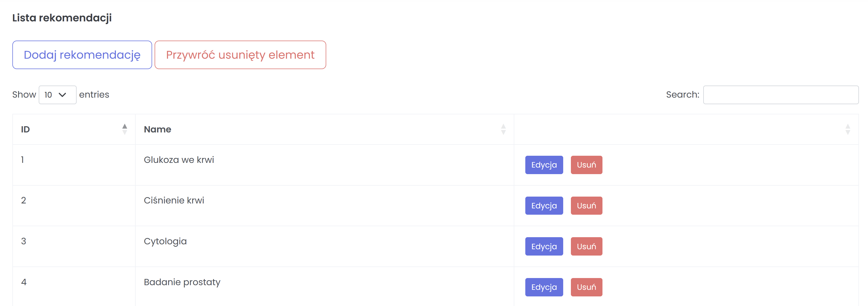This screenshot has height=306, width=868.
Task: Click sort arrows of the actions column
Action: pos(847,129)
